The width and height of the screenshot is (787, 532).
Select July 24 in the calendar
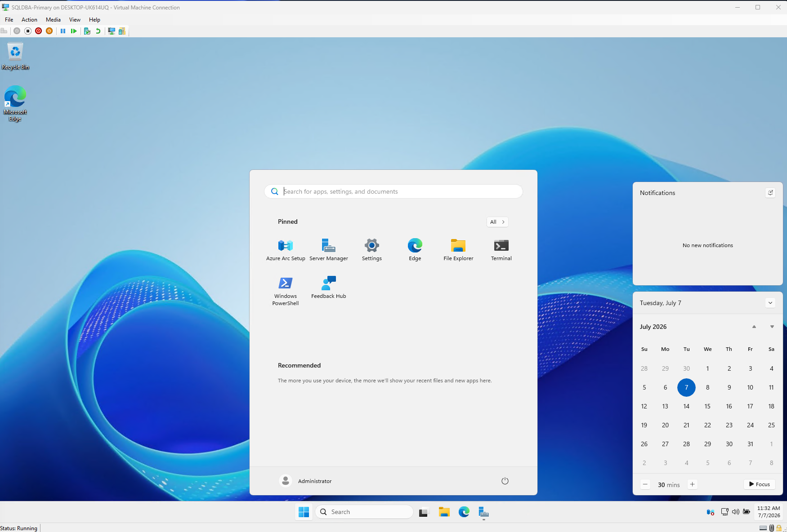[x=750, y=425]
